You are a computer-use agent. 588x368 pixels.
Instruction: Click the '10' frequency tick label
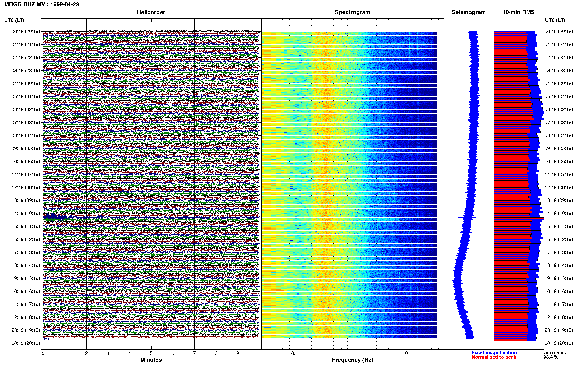[x=405, y=353]
